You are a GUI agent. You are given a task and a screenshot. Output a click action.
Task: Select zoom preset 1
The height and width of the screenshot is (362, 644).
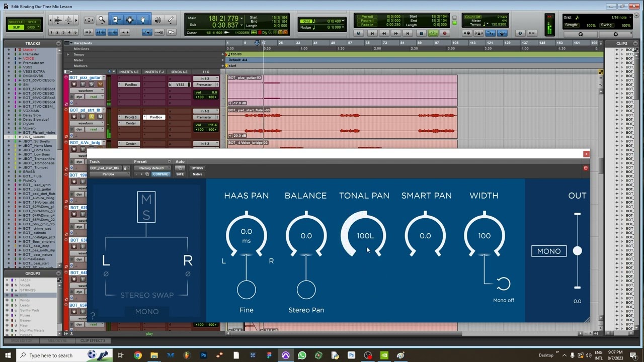pos(51,32)
